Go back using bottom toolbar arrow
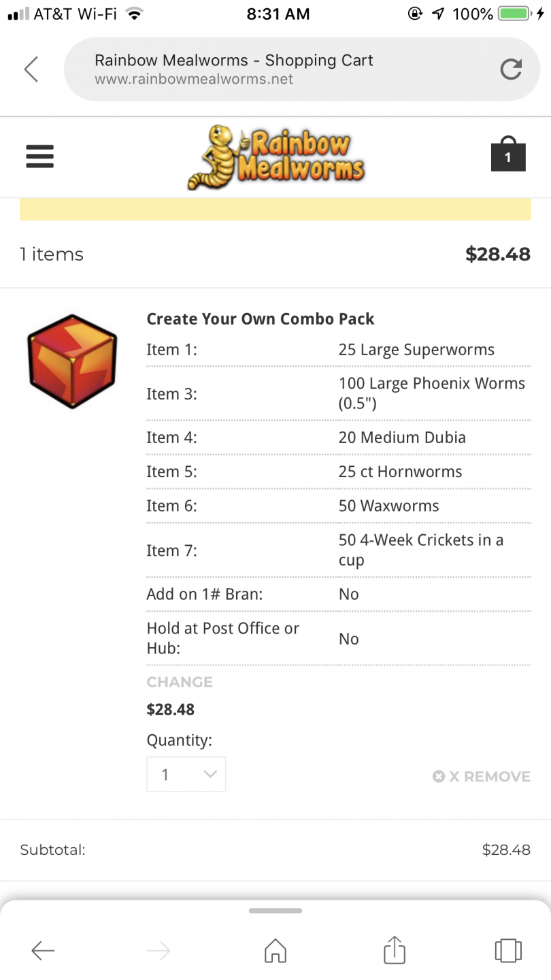 (43, 950)
